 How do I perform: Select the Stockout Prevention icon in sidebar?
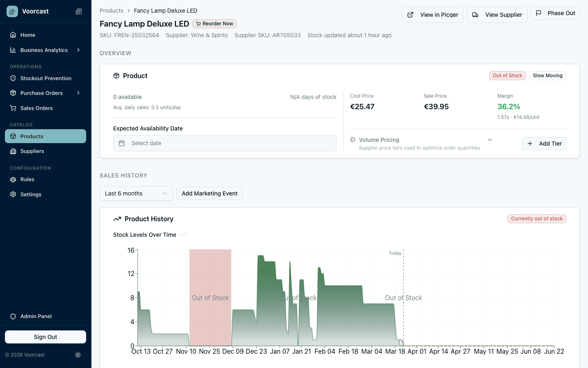click(x=13, y=78)
